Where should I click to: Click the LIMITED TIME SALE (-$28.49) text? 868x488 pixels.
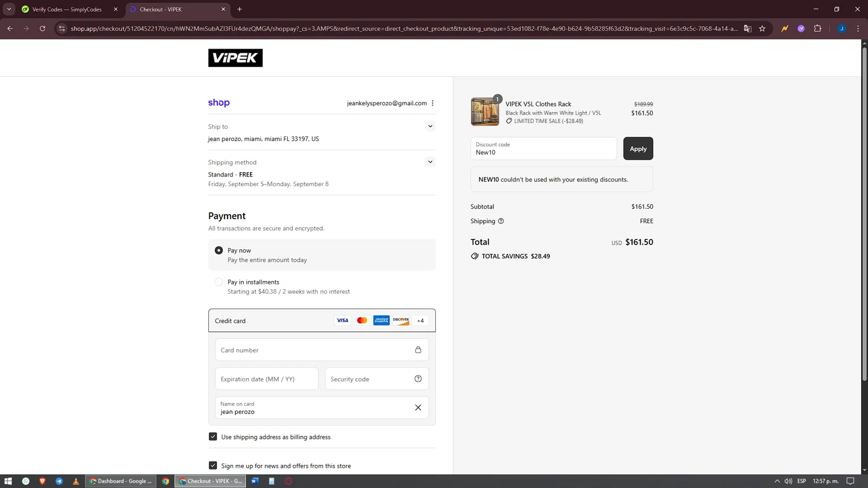pyautogui.click(x=549, y=121)
